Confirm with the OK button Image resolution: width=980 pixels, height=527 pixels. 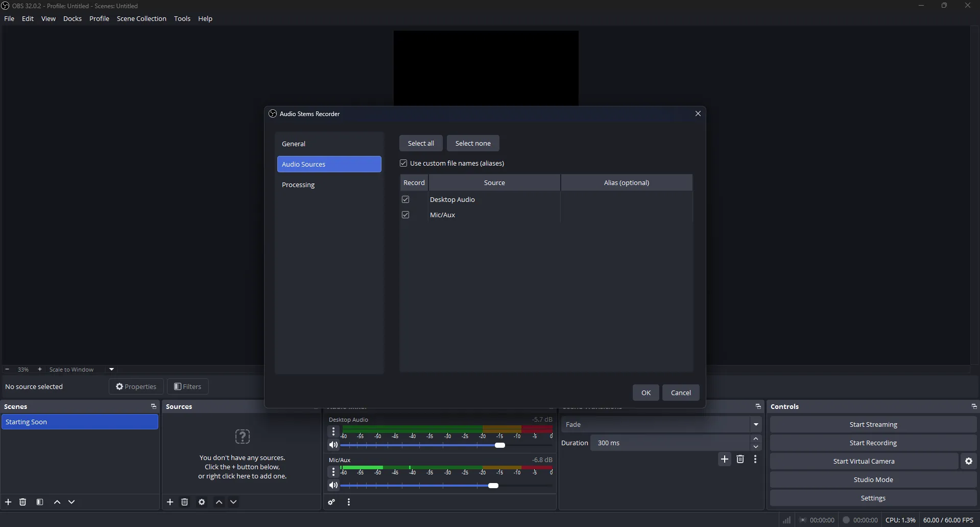pos(646,392)
